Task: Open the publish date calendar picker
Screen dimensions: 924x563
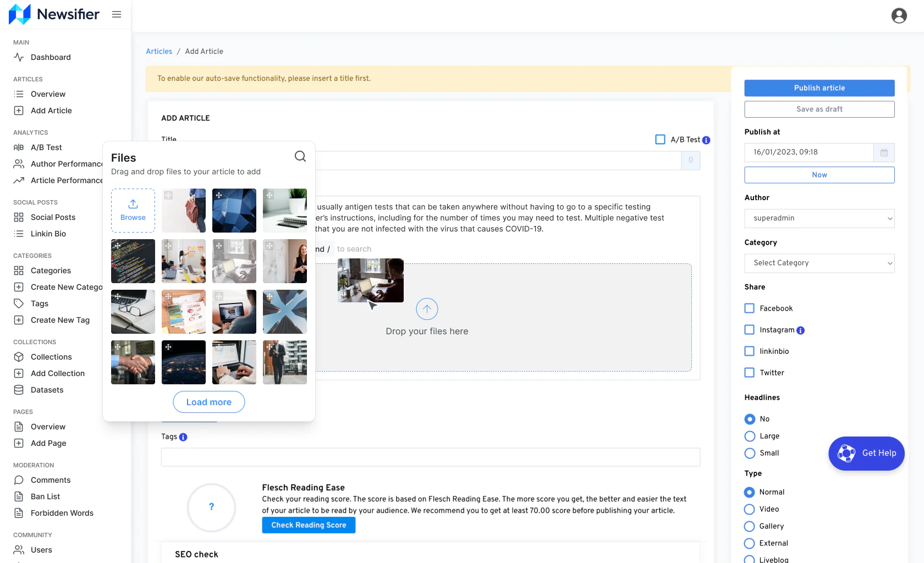Action: point(884,152)
